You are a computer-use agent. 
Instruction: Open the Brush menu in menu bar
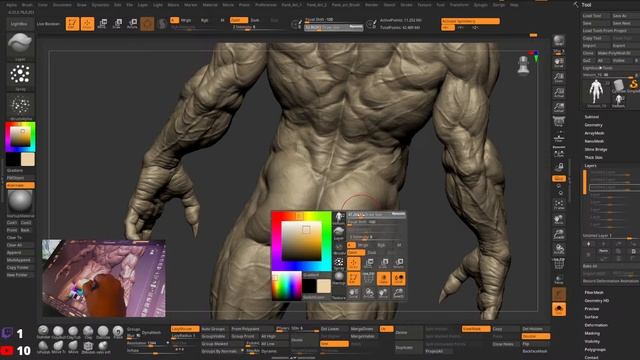(27, 5)
